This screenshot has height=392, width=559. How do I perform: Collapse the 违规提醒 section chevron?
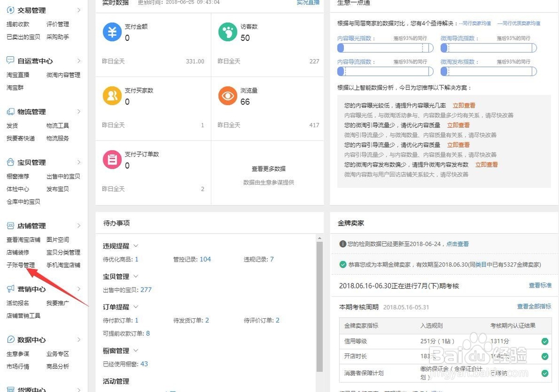[x=136, y=246]
